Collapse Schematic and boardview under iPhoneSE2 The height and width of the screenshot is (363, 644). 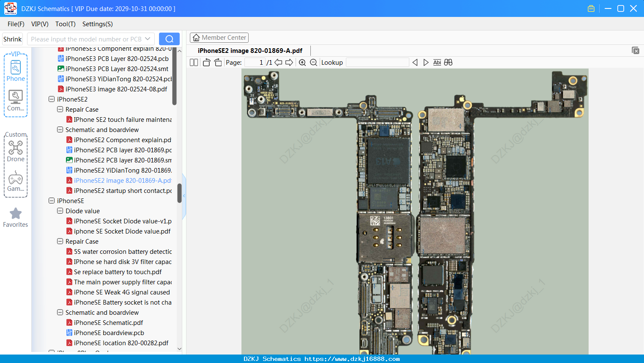pos(60,130)
